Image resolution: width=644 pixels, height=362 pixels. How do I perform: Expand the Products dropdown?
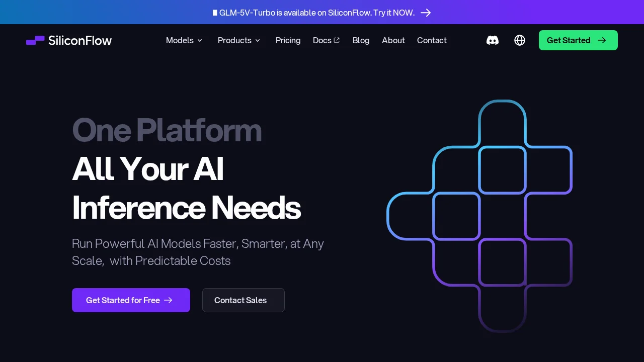pyautogui.click(x=239, y=40)
